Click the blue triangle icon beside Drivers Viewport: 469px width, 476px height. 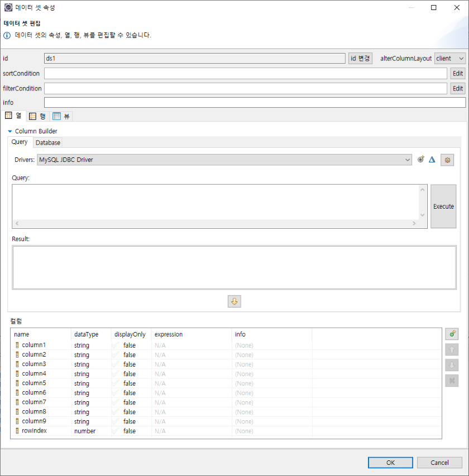tap(432, 160)
